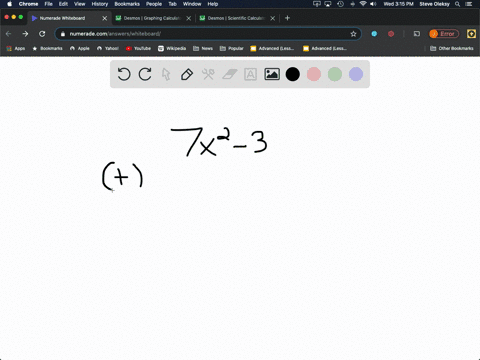
Task: Switch to Desmos Graphing Calculator tab
Action: (152, 18)
